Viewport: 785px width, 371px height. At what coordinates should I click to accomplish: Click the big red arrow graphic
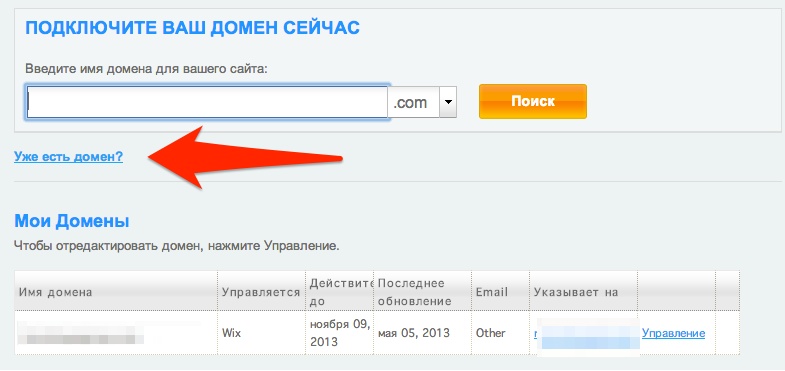pos(245,158)
